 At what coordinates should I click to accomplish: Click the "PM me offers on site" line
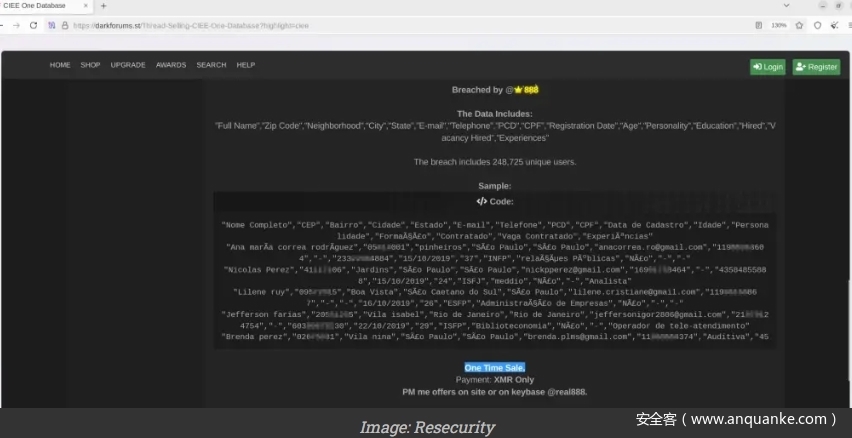pos(494,392)
